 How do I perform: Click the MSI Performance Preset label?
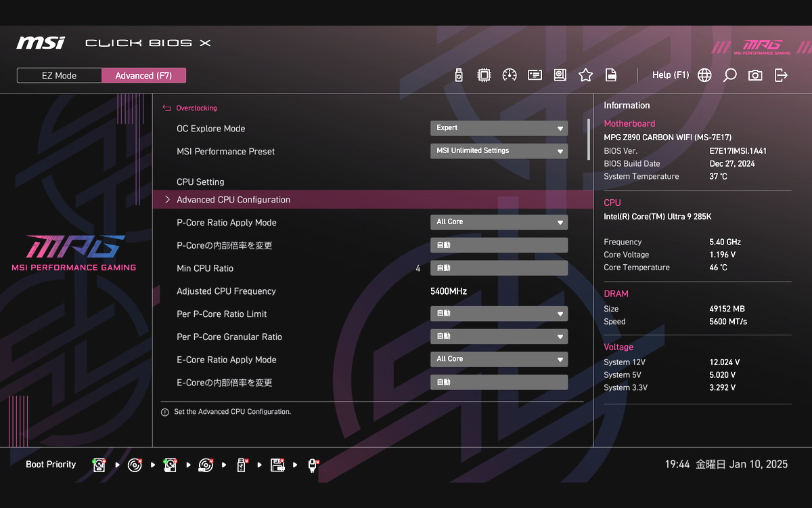click(225, 152)
